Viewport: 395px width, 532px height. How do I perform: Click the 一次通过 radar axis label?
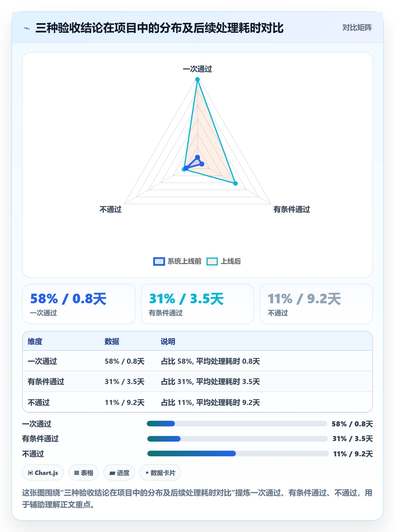pos(197,69)
